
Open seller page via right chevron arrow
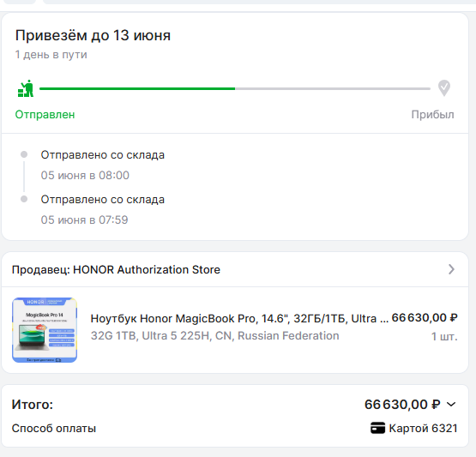(451, 269)
